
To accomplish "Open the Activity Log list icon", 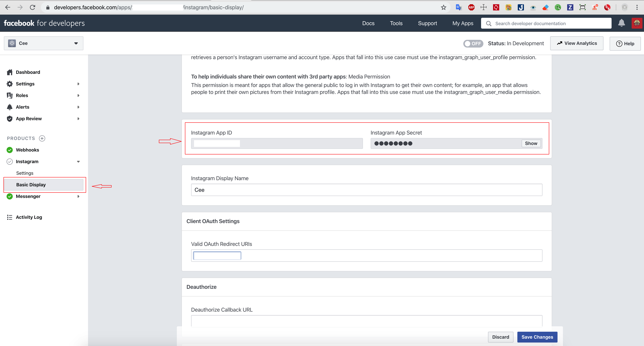I will tap(10, 217).
